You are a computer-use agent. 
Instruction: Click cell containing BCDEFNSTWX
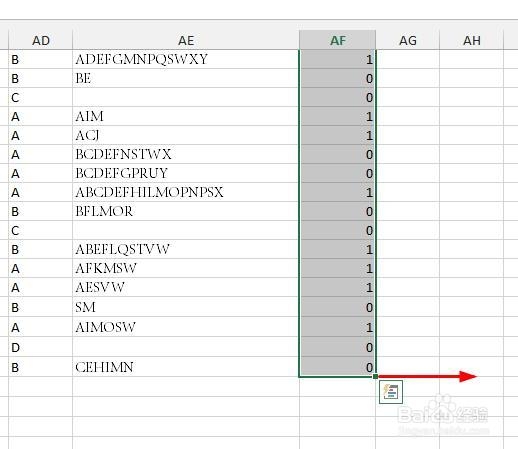point(186,154)
